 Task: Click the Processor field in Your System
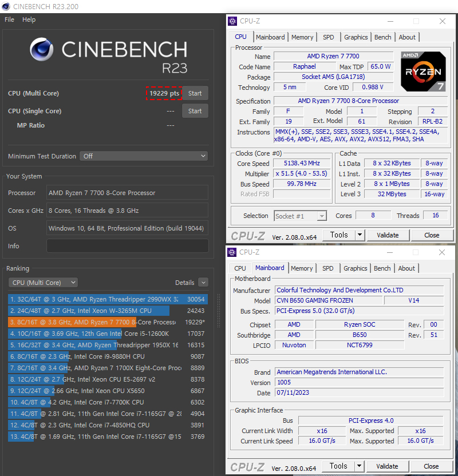tap(127, 193)
